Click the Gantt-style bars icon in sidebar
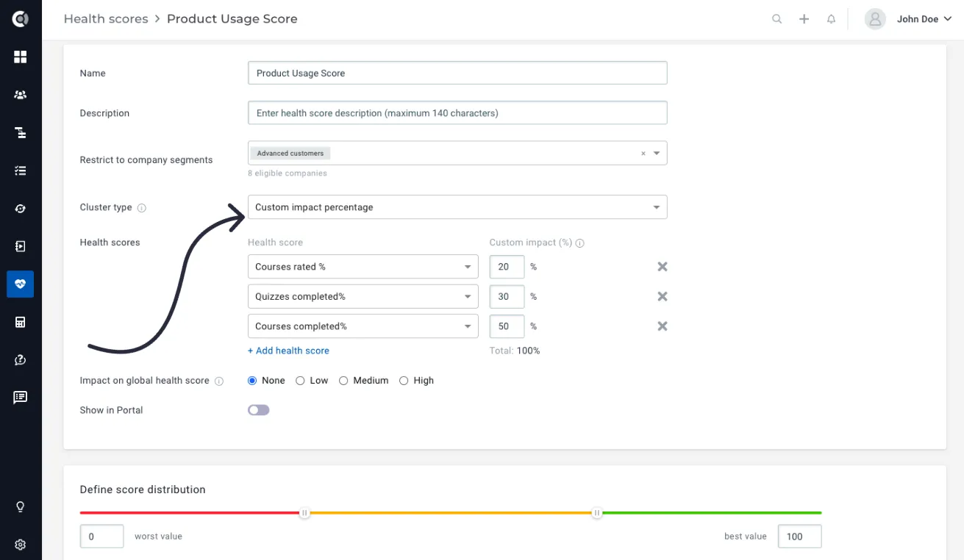The height and width of the screenshot is (560, 964). pyautogui.click(x=21, y=133)
